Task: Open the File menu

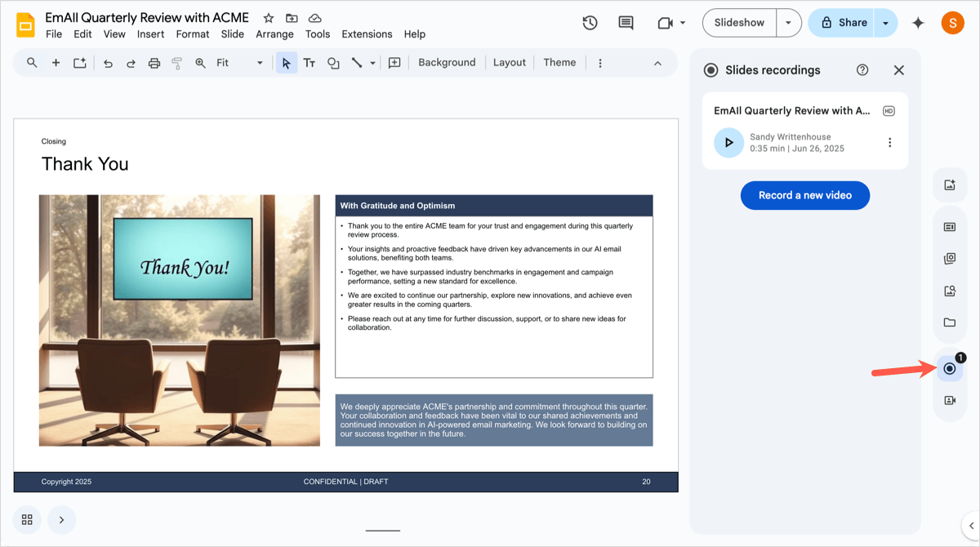Action: coord(54,34)
